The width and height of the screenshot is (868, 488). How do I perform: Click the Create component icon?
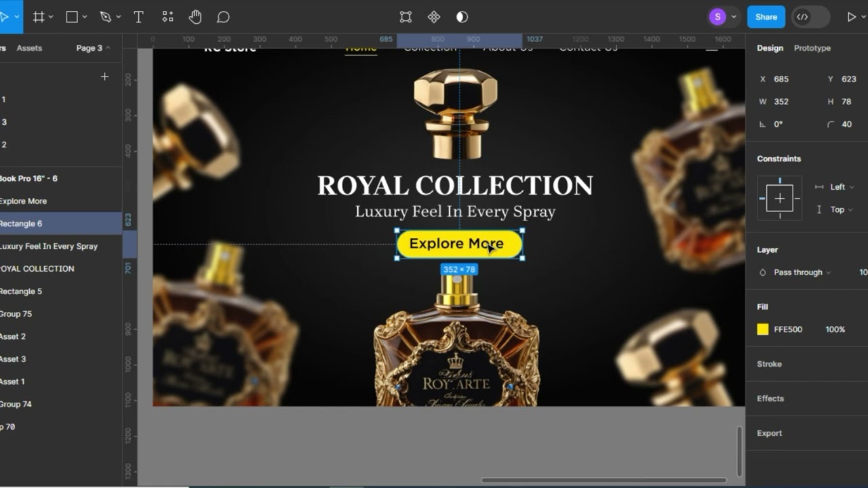coord(434,17)
